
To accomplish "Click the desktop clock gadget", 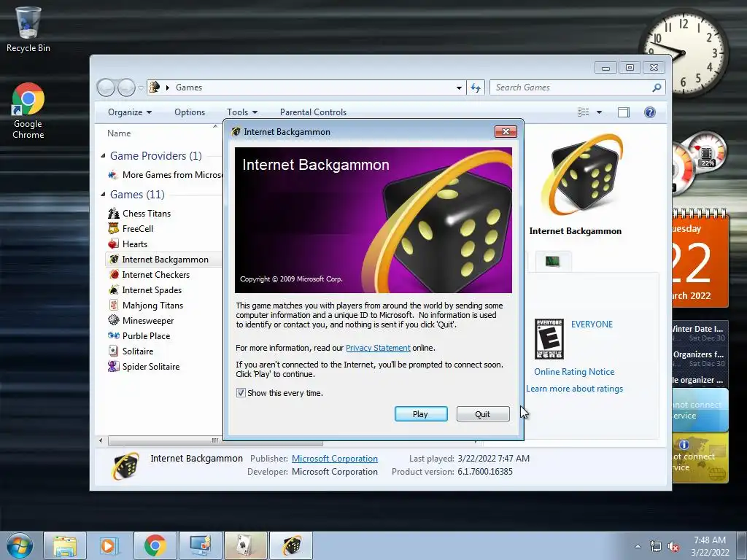I will [x=684, y=52].
